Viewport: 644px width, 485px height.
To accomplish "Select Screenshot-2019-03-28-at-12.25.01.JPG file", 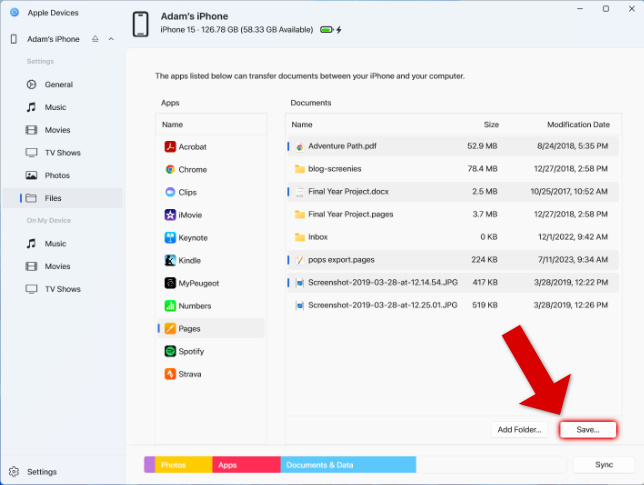I will 453,305.
